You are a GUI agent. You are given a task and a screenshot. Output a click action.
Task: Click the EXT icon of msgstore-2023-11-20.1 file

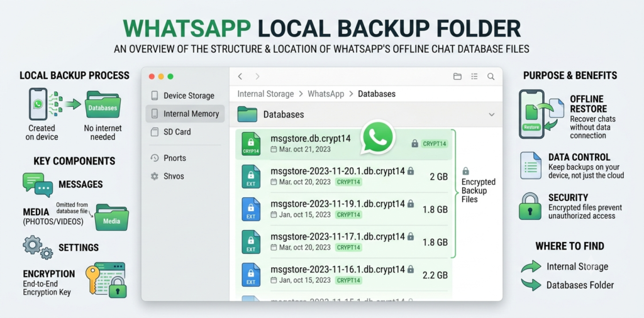click(251, 177)
